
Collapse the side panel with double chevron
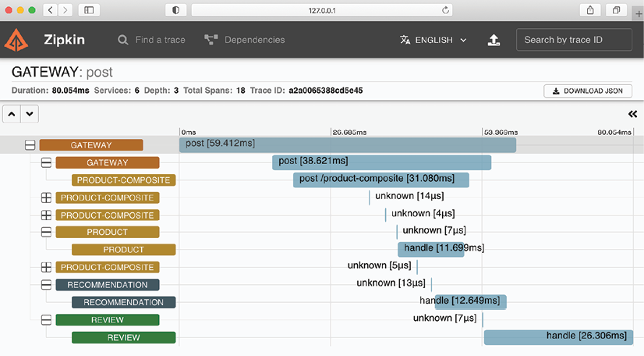(x=632, y=114)
